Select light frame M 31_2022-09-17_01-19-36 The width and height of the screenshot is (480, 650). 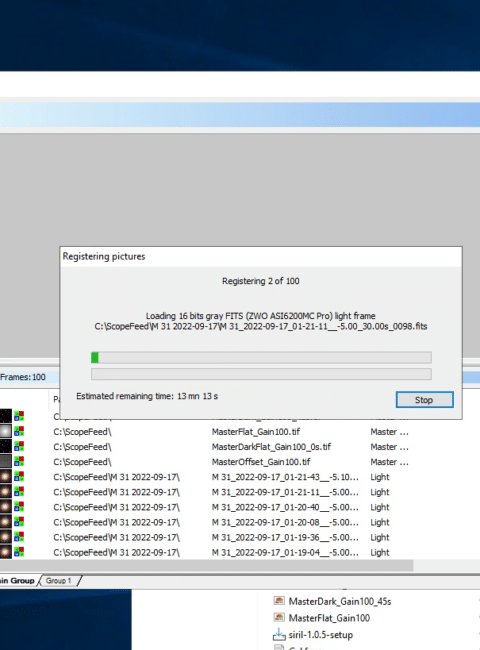click(x=285, y=537)
